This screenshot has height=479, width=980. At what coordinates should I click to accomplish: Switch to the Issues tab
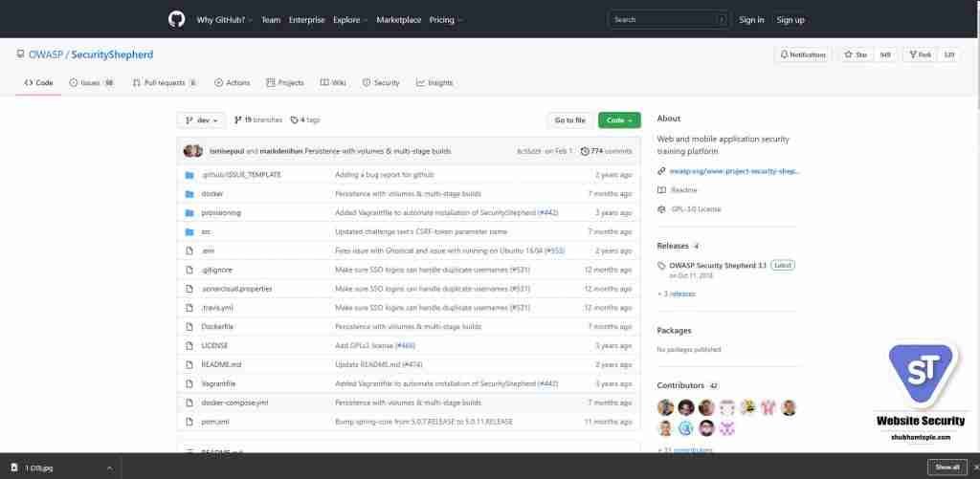coord(92,83)
